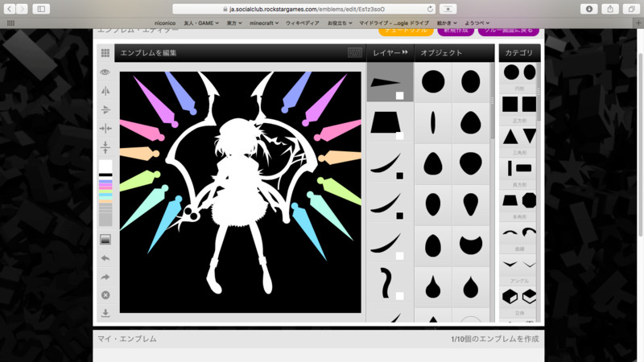Go forward with Safari's forward button
644x362 pixels.
click(23, 9)
